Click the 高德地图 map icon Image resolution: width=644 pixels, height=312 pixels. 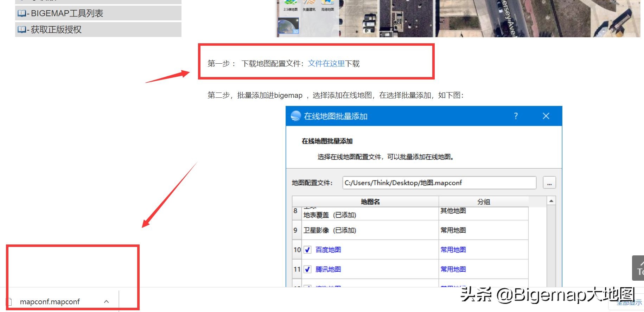(x=327, y=4)
